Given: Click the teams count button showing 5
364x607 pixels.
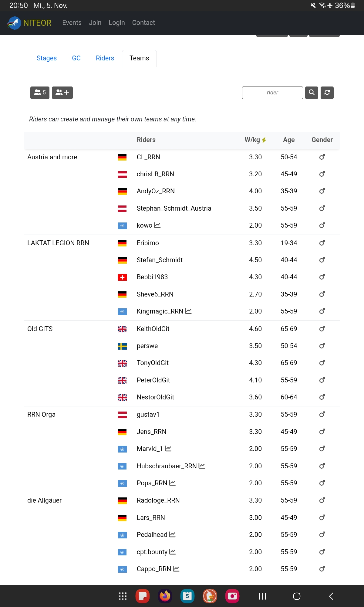Looking at the screenshot, I should (x=40, y=93).
